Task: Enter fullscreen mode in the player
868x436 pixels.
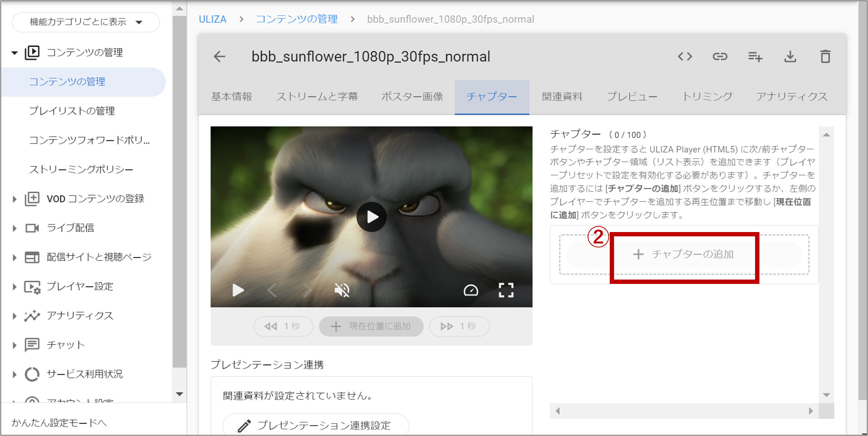Action: pyautogui.click(x=506, y=290)
